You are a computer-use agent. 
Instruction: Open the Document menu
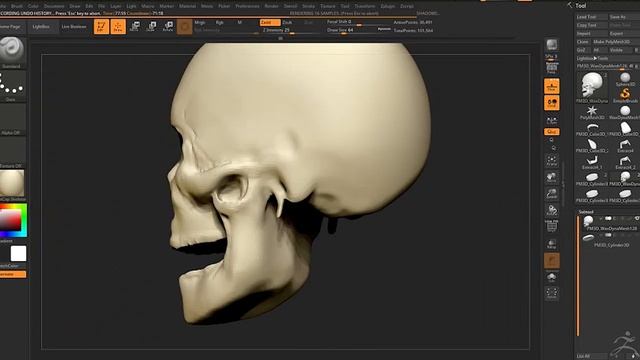[54, 6]
